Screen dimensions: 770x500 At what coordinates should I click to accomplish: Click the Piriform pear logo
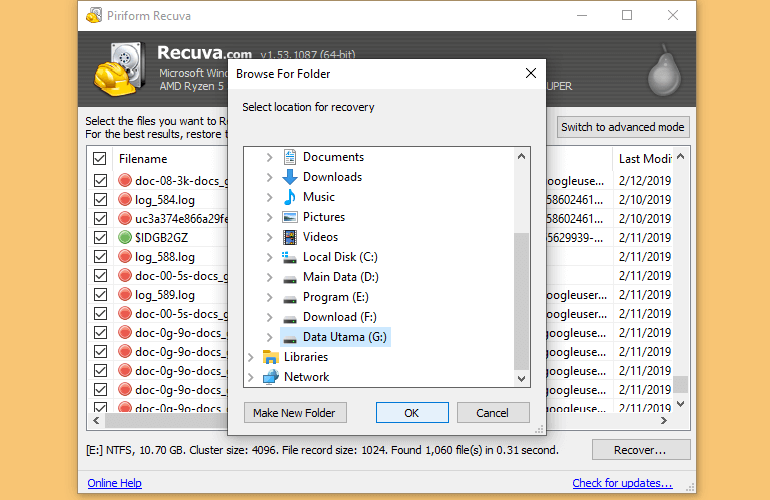[x=664, y=70]
